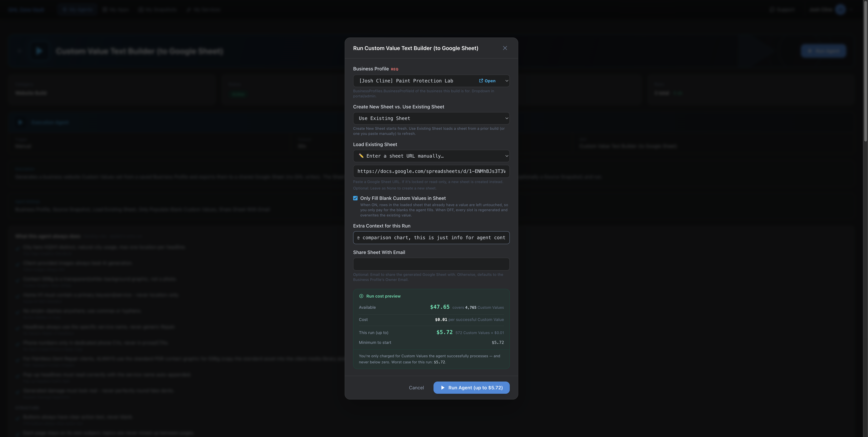Cancel the run dialog
The width and height of the screenshot is (868, 437).
point(416,388)
